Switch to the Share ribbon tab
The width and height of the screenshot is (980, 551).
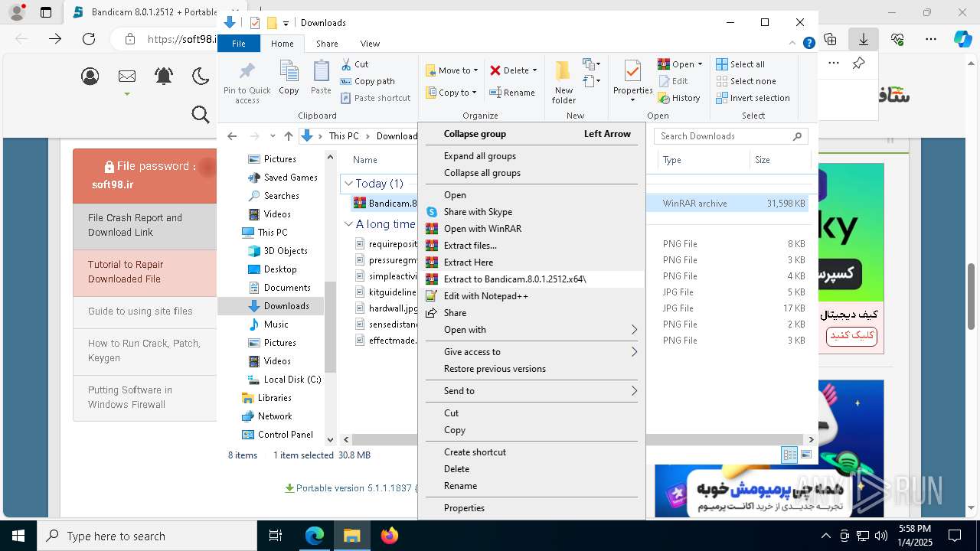click(327, 44)
